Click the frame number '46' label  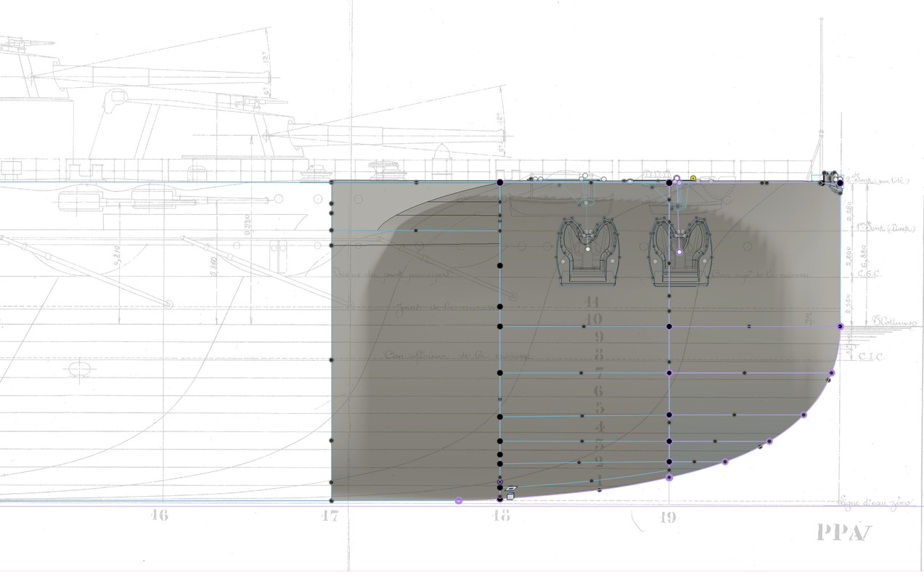tap(160, 516)
